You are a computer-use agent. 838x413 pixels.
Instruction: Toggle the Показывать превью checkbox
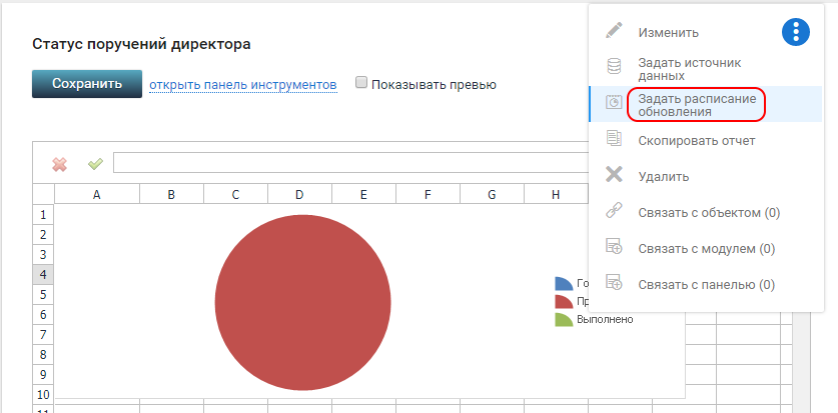[362, 82]
